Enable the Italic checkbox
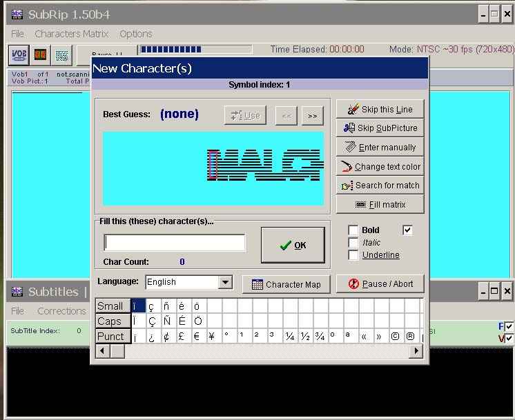The width and height of the screenshot is (515, 420). (353, 243)
